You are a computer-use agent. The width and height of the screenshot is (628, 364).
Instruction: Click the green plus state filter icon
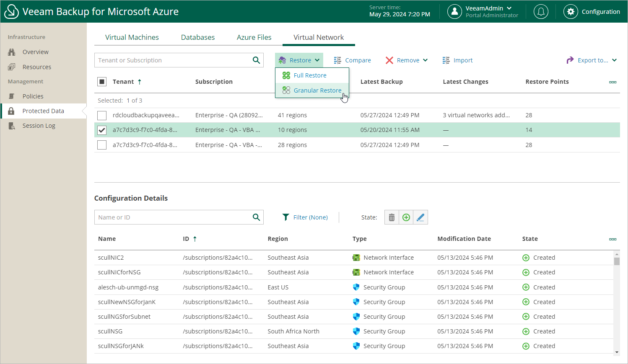pos(406,217)
